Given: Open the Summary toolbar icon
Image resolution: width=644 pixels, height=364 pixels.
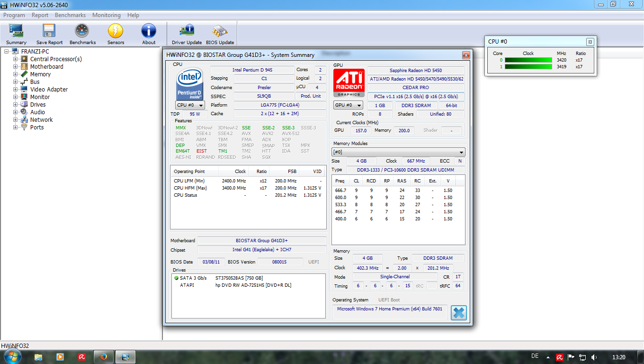Looking at the screenshot, I should [16, 34].
